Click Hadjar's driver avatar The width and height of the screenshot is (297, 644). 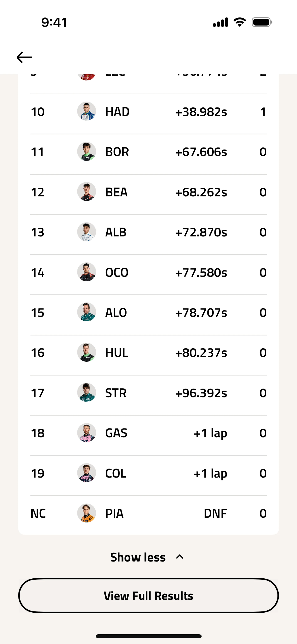86,111
